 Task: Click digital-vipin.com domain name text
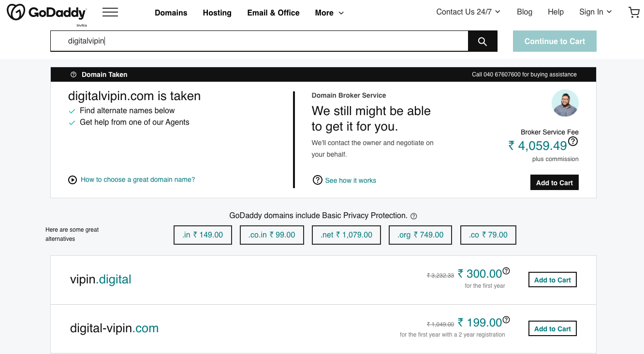[x=114, y=328]
